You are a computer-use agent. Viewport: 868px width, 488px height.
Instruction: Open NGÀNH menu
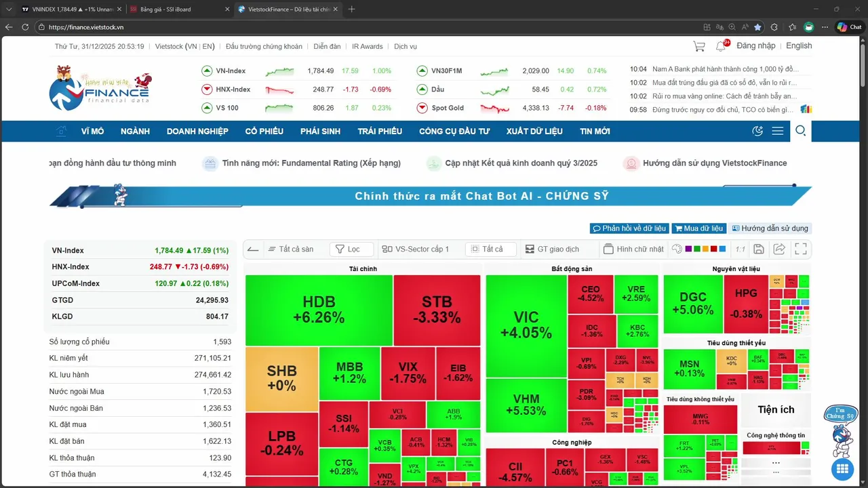(x=135, y=131)
